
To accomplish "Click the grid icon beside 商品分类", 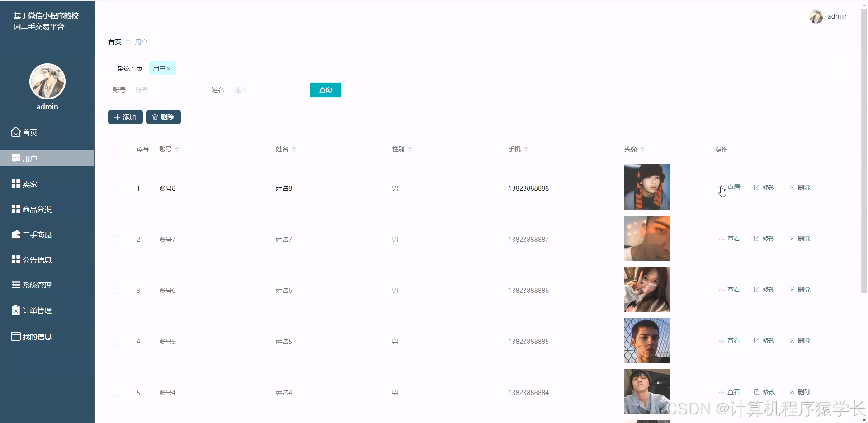I will (x=16, y=209).
